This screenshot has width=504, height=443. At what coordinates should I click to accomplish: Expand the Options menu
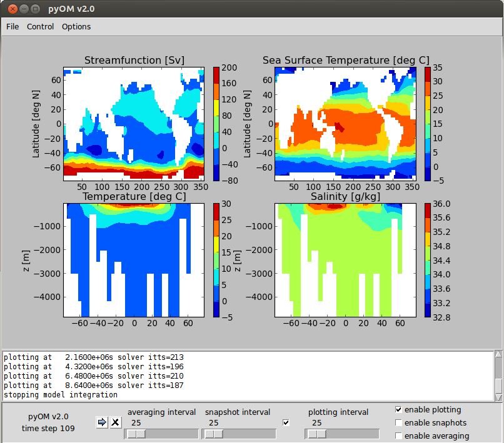pyautogui.click(x=76, y=26)
